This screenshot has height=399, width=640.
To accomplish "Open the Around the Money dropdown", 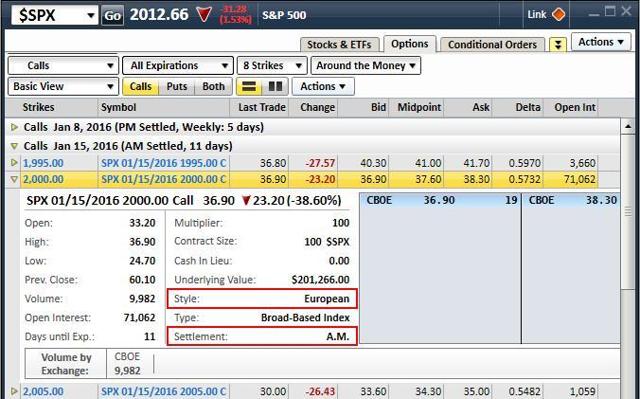I will pos(366,66).
